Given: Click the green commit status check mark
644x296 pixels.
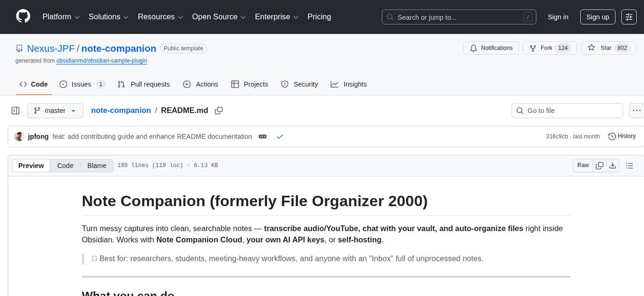Looking at the screenshot, I should 280,136.
